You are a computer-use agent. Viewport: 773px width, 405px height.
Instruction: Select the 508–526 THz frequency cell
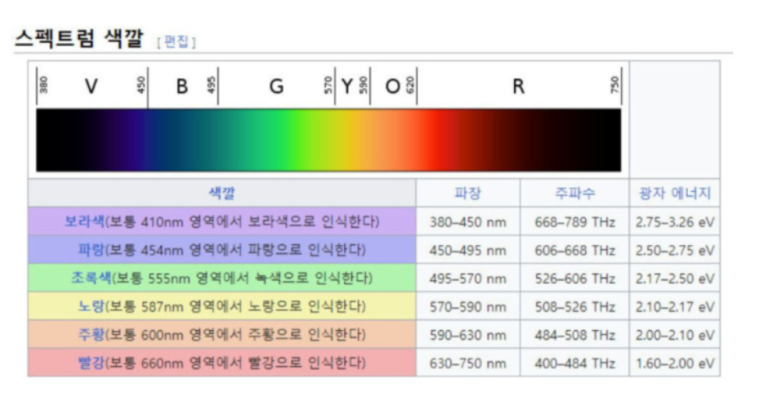tap(575, 306)
